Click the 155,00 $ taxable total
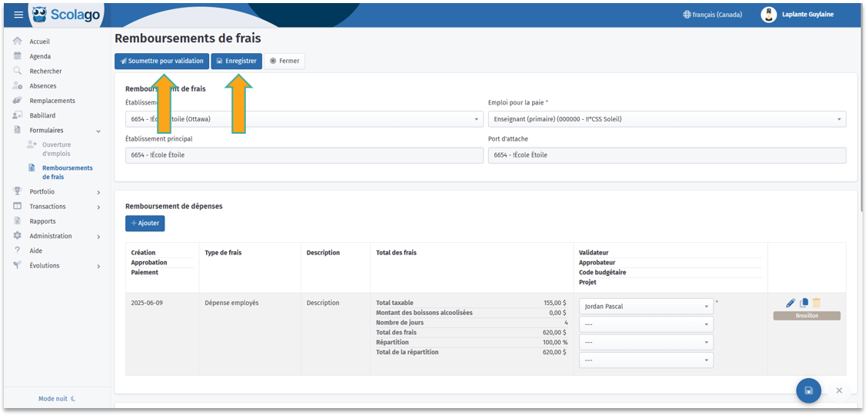 click(555, 304)
